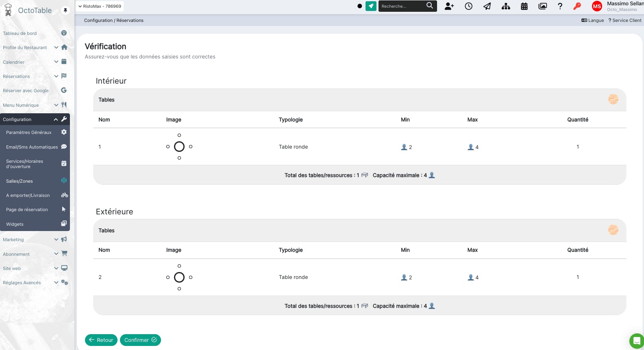Click the question mark help icon in top bar
This screenshot has width=644, height=350.
point(560,6)
